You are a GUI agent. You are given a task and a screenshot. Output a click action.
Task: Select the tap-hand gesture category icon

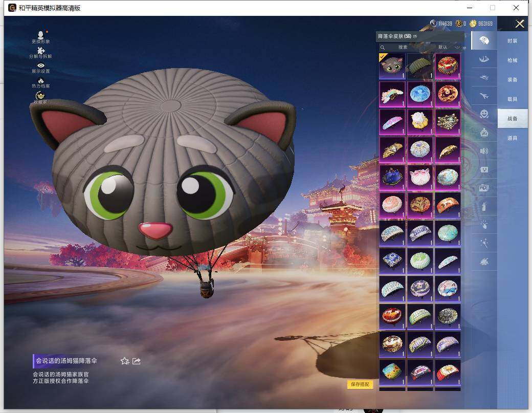click(x=484, y=224)
